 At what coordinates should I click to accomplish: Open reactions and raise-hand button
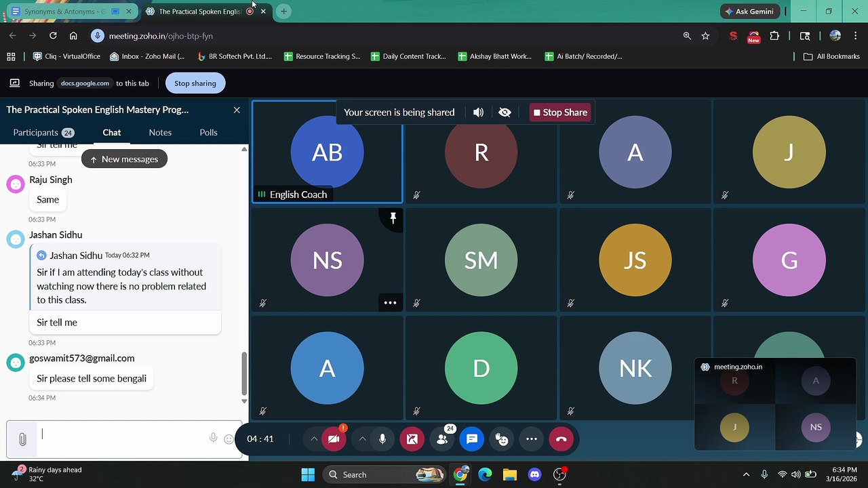tap(502, 439)
